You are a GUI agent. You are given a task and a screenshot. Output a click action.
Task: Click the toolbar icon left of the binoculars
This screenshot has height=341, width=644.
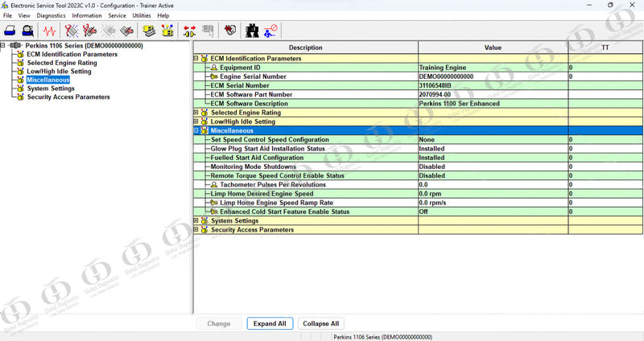230,31
